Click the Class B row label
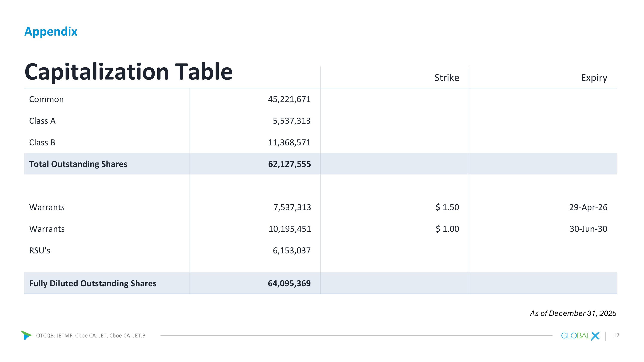 tap(42, 142)
